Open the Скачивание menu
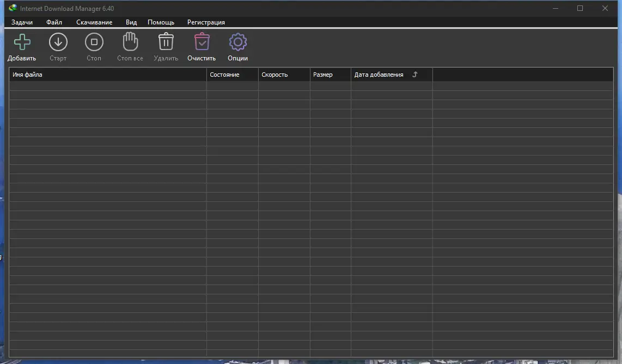Image resolution: width=622 pixels, height=364 pixels. [94, 22]
